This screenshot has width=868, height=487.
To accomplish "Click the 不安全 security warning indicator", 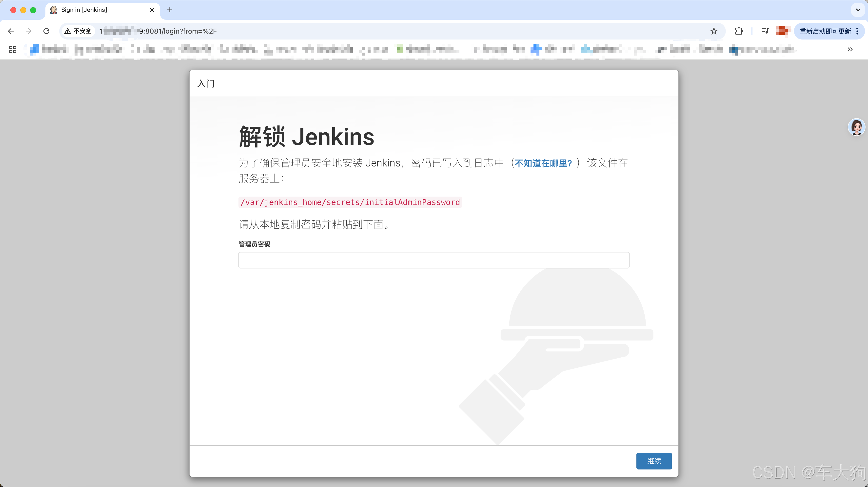I will click(78, 31).
